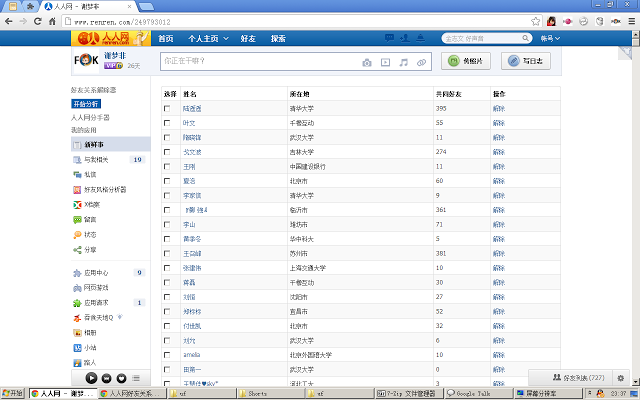Open amelia's profile link
The height and width of the screenshot is (400, 640).
[192, 355]
